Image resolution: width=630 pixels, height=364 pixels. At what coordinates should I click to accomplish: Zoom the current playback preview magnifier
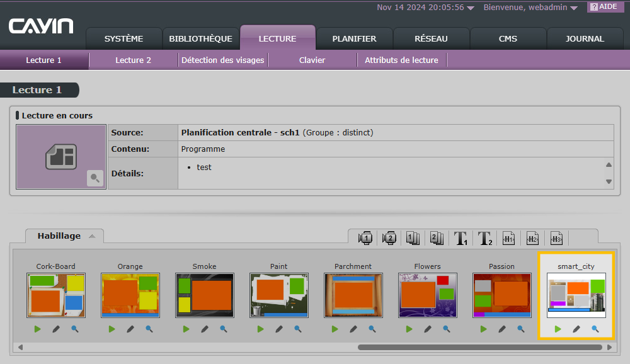[x=95, y=178]
